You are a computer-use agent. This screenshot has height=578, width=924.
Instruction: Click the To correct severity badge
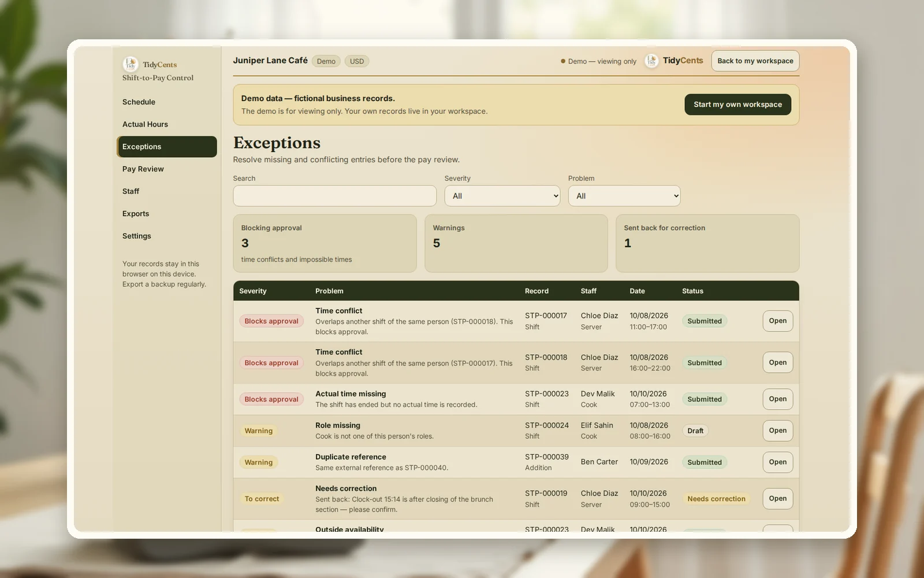262,499
